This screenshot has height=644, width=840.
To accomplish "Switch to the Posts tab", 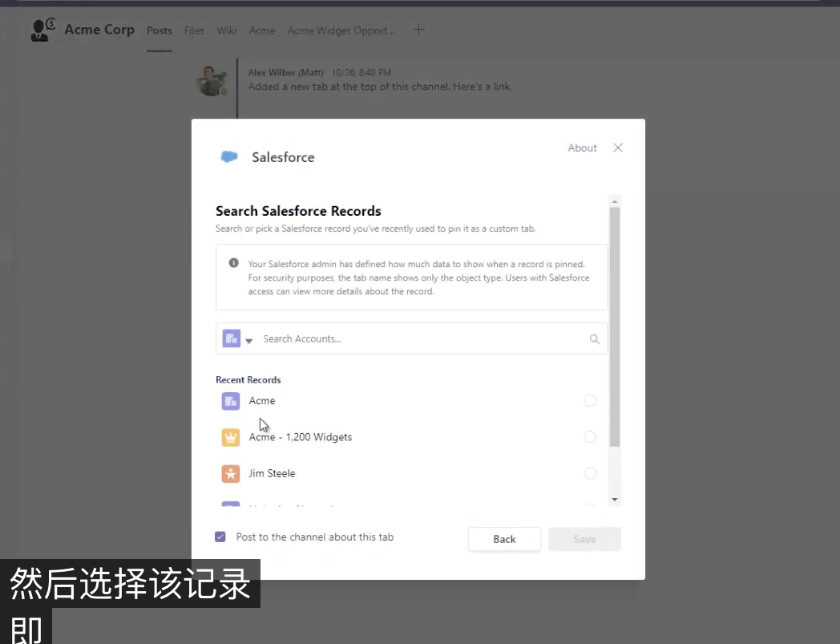I will [160, 30].
